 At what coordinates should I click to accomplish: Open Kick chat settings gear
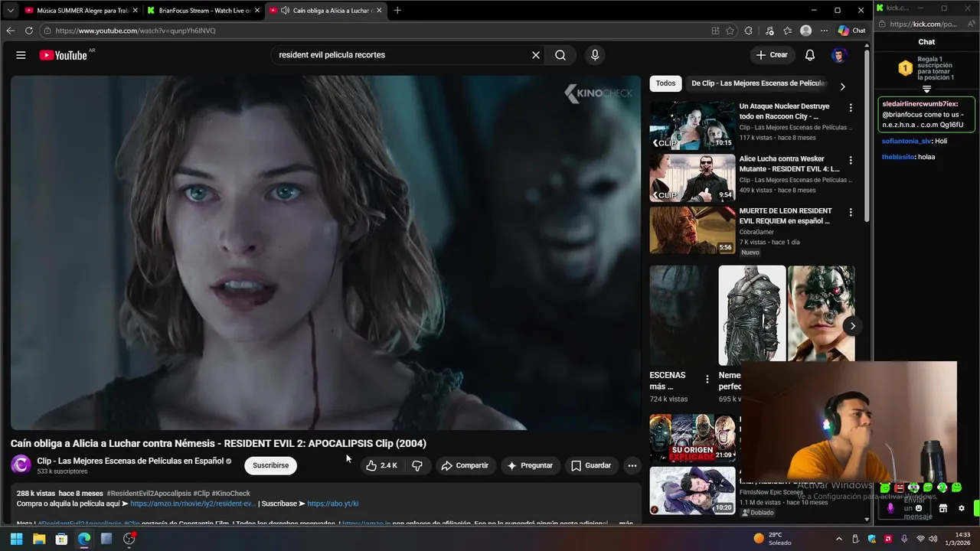point(962,508)
